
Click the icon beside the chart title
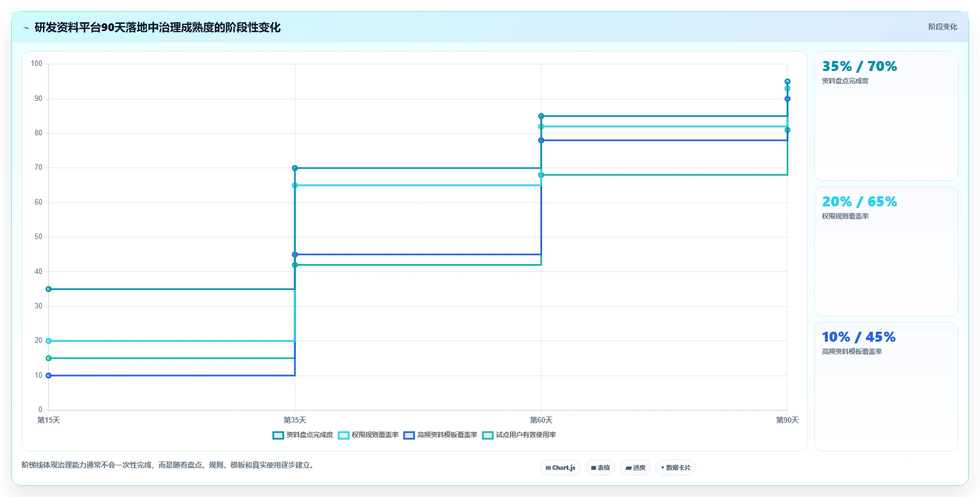click(27, 28)
